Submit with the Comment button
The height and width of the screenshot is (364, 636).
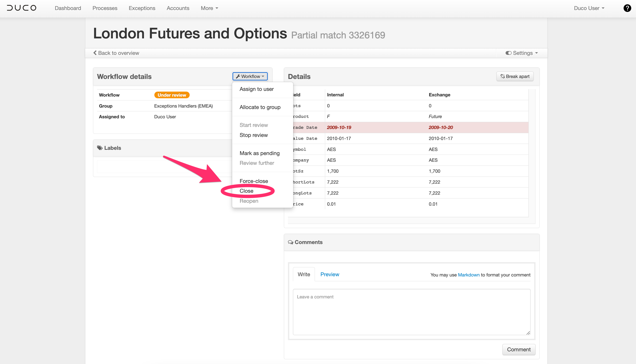[519, 349]
